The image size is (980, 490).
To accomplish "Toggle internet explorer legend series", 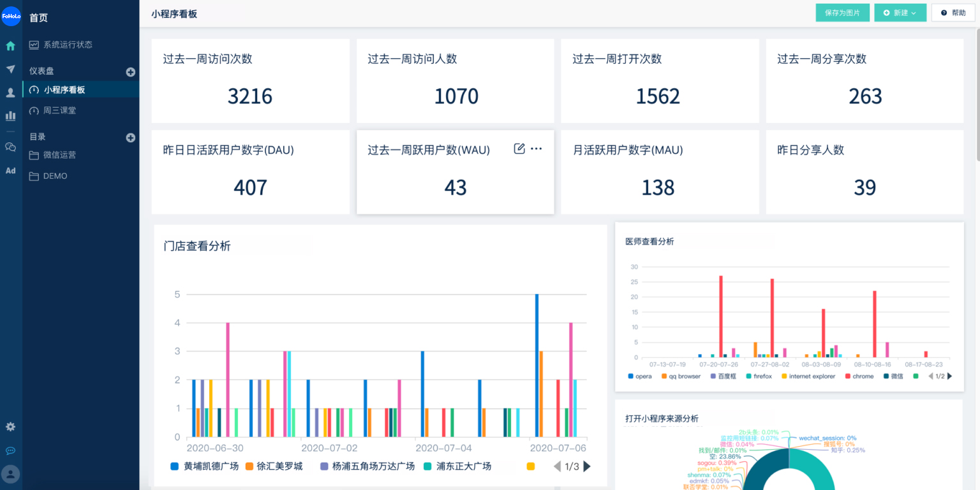I will tap(808, 376).
